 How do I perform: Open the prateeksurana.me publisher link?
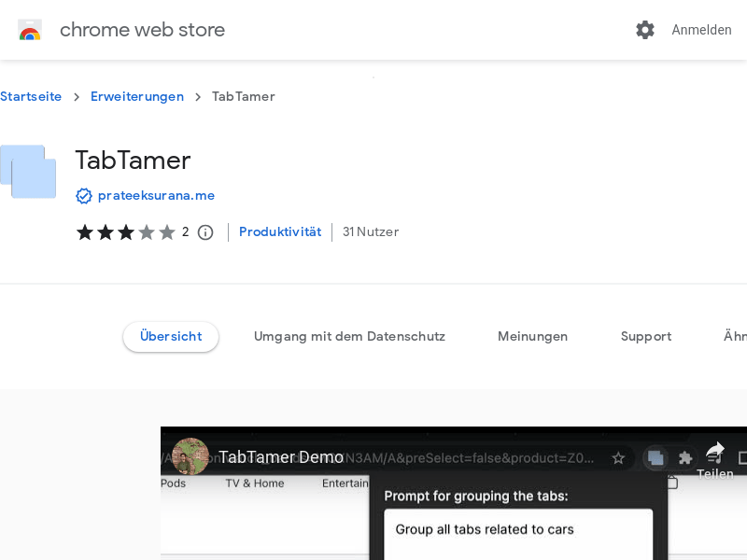click(x=156, y=196)
